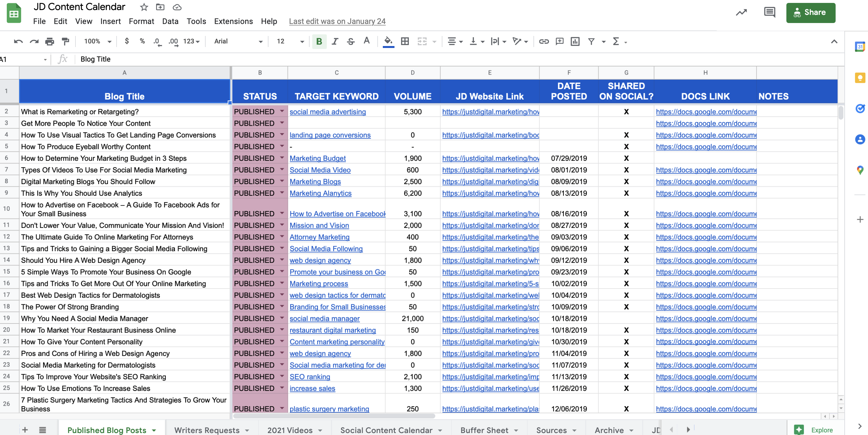Open the File menu
This screenshot has width=868, height=435.
(39, 21)
